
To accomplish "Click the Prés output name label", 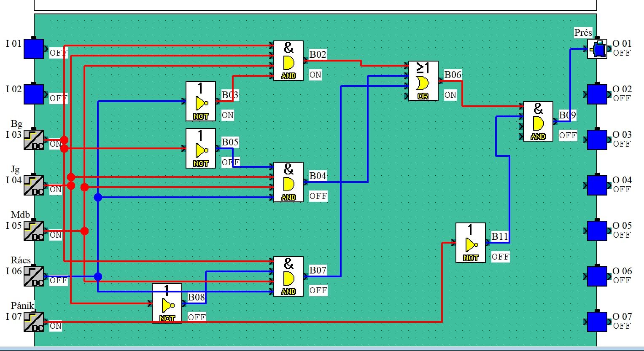I will pyautogui.click(x=583, y=32).
